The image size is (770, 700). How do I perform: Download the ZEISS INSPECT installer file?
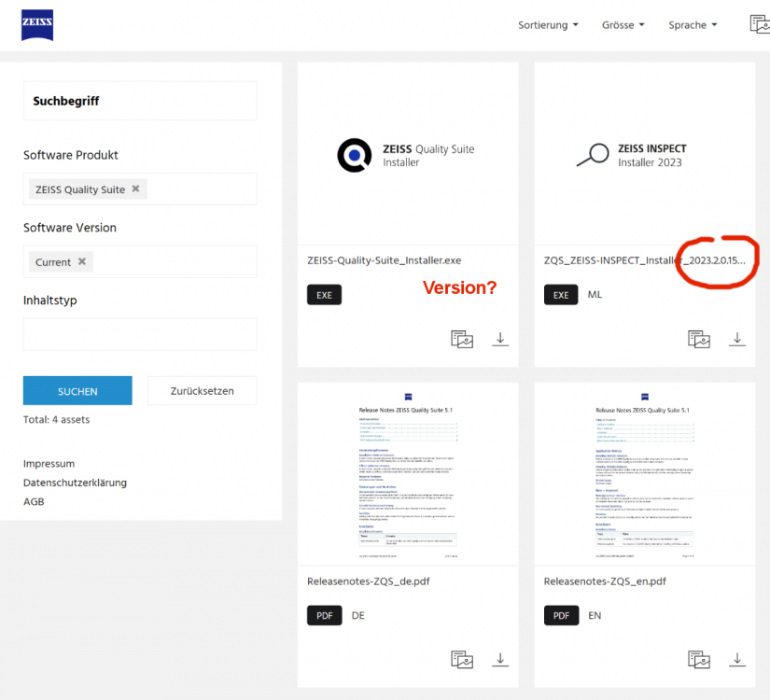[737, 339]
